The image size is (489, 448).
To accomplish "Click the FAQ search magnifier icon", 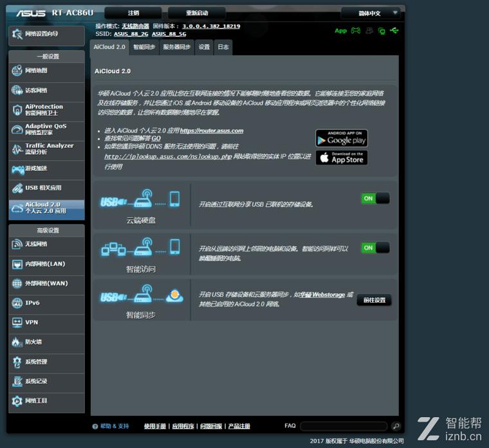I will (396, 426).
